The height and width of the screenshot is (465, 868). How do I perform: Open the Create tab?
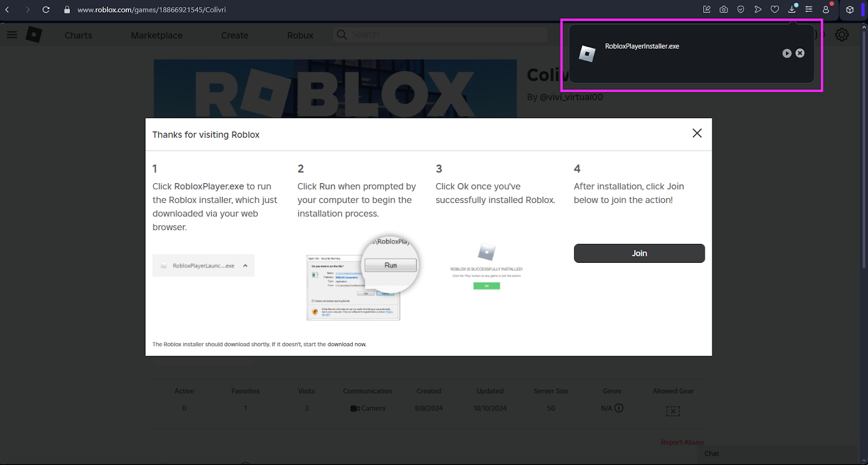point(235,35)
